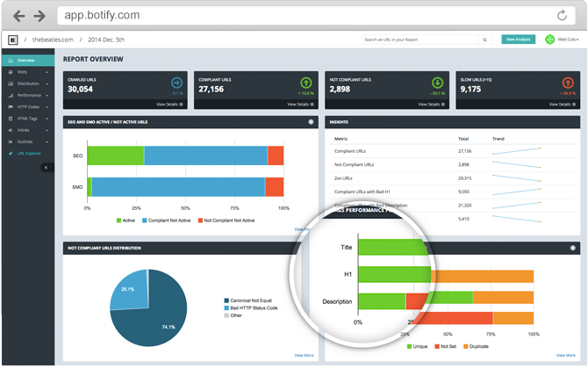Click the Search an URL input field
Viewport: 588px width, 369px height.
click(420, 40)
